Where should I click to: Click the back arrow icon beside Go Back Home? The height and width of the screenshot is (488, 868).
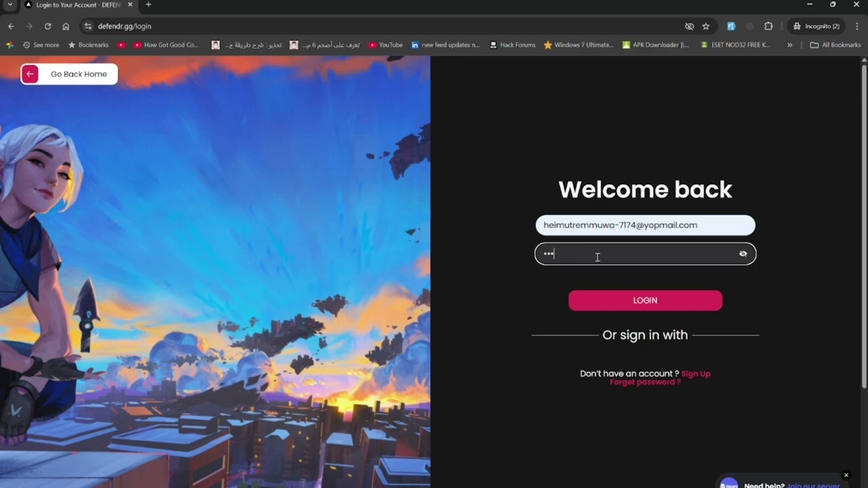click(30, 74)
